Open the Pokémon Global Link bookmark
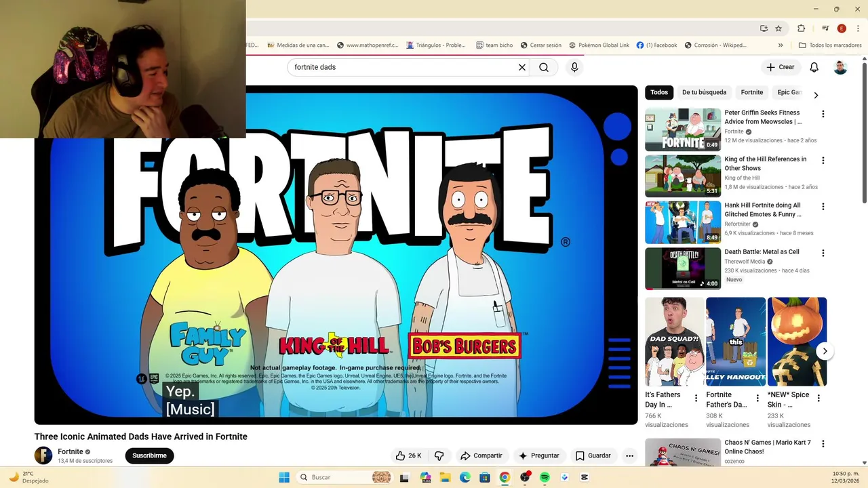The height and width of the screenshot is (488, 868). point(599,45)
